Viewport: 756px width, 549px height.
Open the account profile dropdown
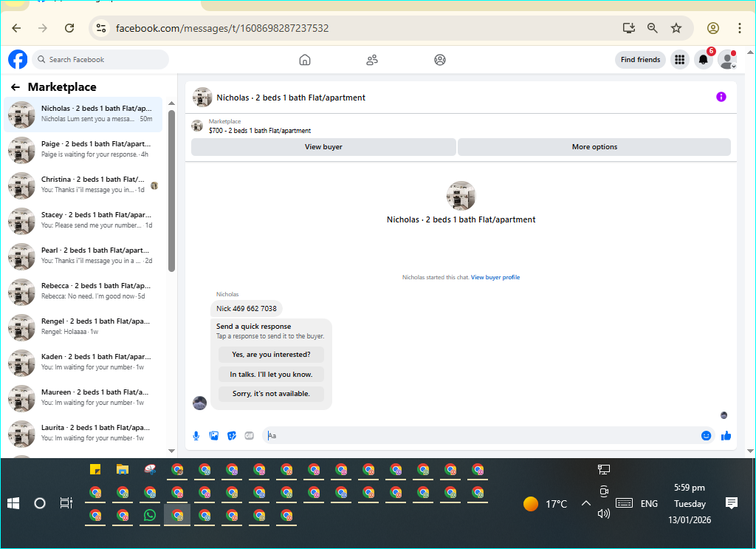pos(727,60)
